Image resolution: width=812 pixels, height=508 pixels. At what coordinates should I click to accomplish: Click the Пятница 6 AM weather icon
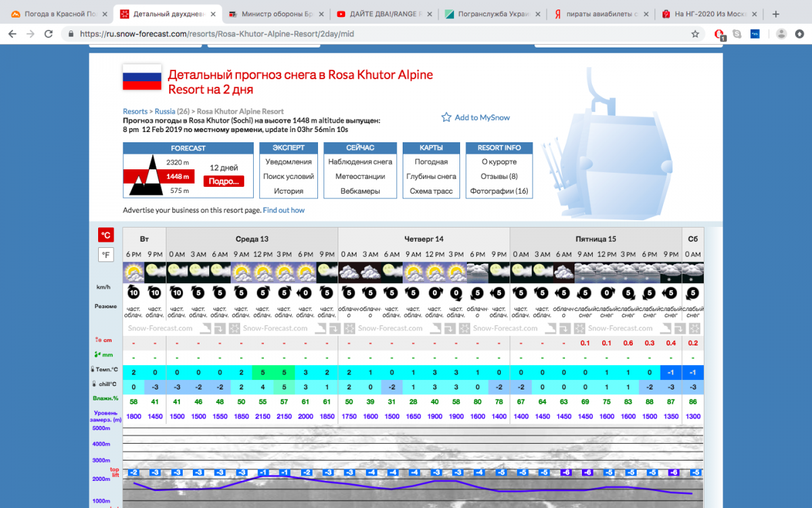(564, 273)
